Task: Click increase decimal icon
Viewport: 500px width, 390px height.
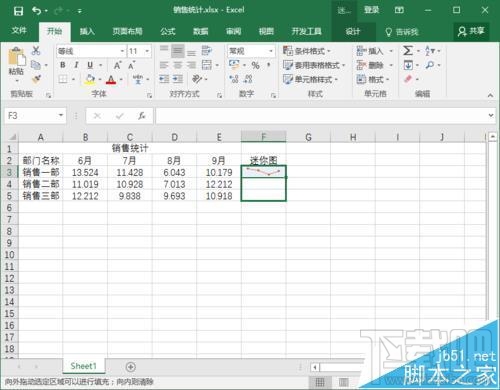Action: 234,79
